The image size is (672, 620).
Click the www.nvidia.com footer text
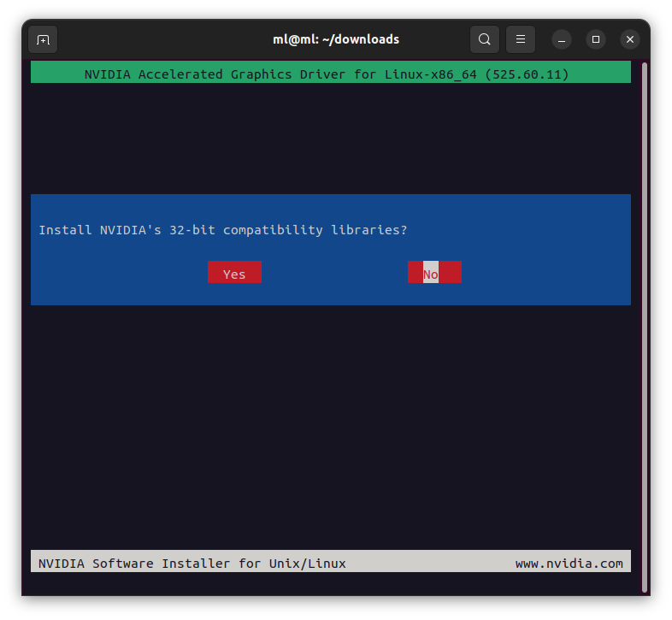point(569,564)
